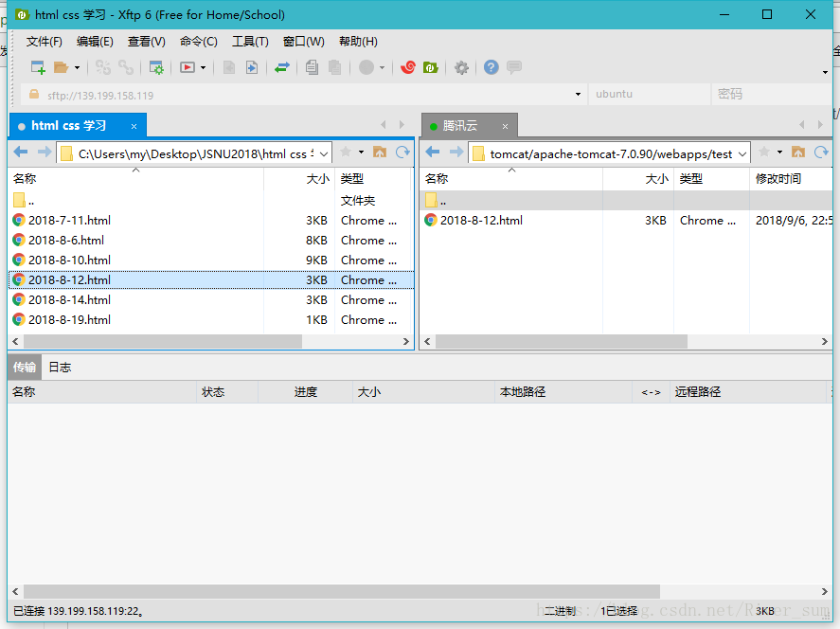Expand the local path dropdown

point(324,154)
